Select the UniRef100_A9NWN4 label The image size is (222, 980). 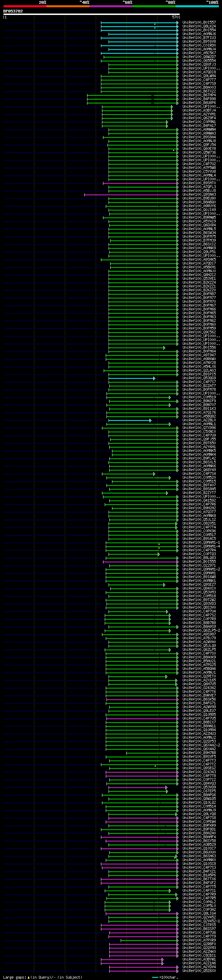click(199, 129)
